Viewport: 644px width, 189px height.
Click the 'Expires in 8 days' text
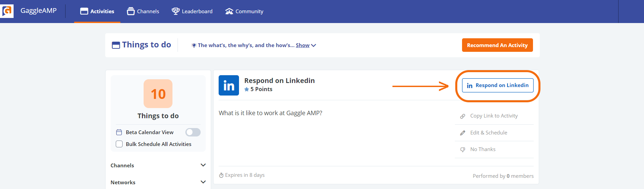click(245, 175)
